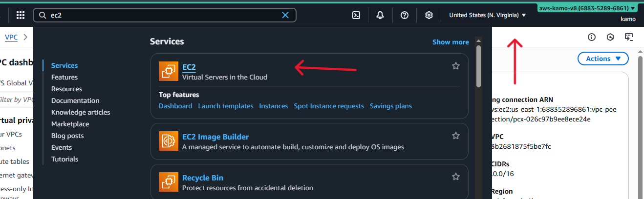The height and width of the screenshot is (199, 644).
Task: Click the EC2 service orange icon
Action: click(x=169, y=71)
